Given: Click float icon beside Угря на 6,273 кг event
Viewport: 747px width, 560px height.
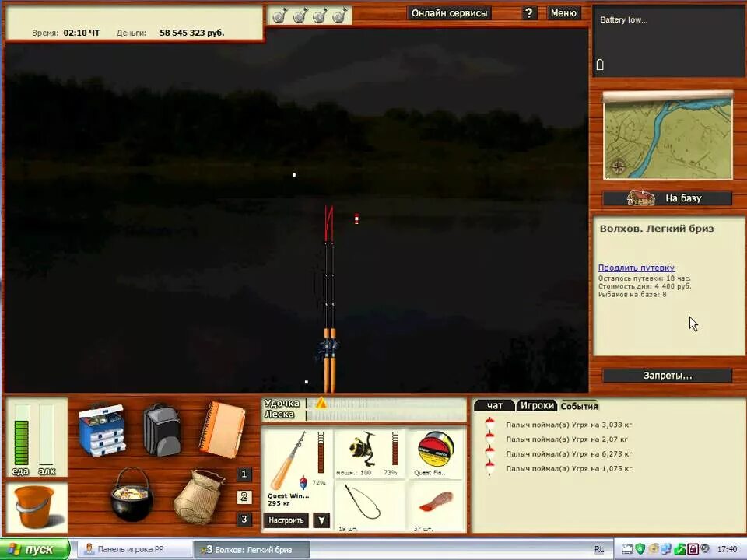Looking at the screenshot, I should [x=489, y=453].
